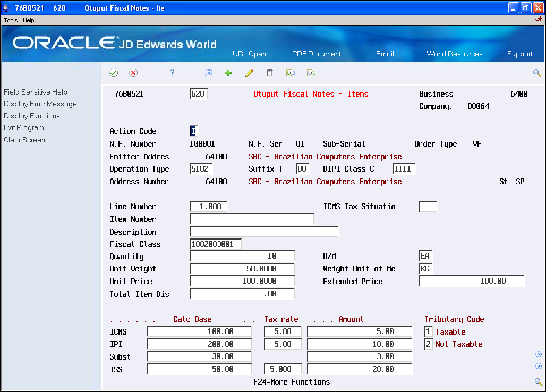
Task: Open the Help menu
Action: 29,20
